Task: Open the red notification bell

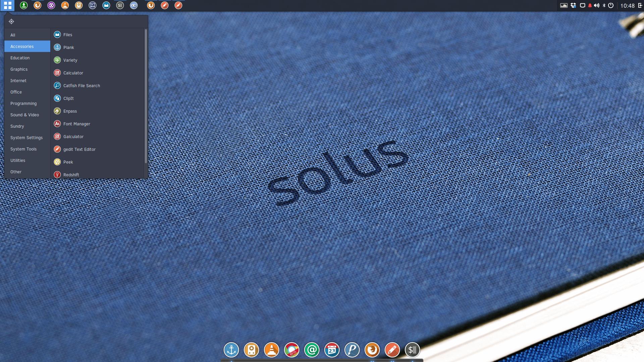Action: point(590,5)
